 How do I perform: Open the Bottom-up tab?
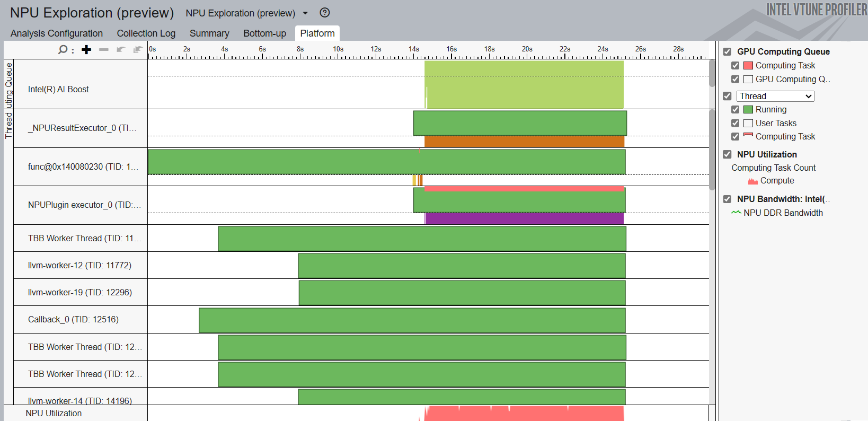[264, 33]
